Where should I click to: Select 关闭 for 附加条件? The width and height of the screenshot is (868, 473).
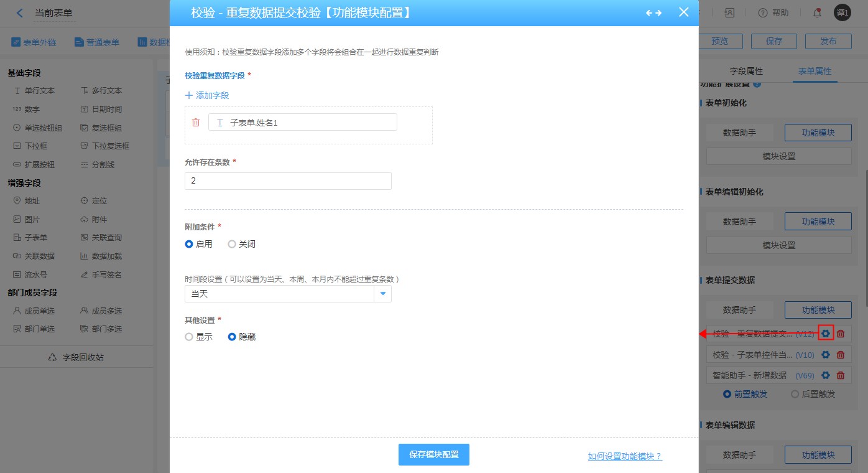[232, 245]
